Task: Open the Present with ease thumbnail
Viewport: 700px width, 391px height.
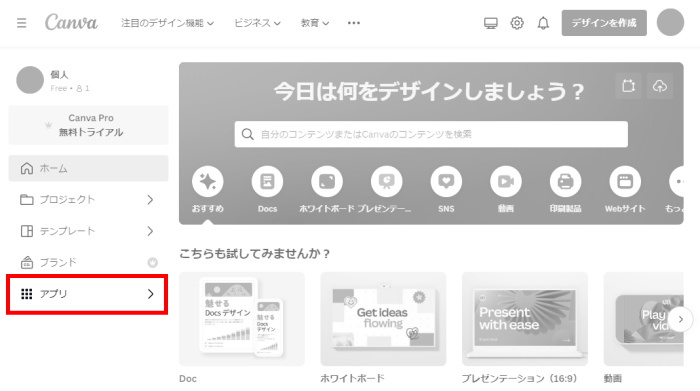Action: tap(525, 319)
